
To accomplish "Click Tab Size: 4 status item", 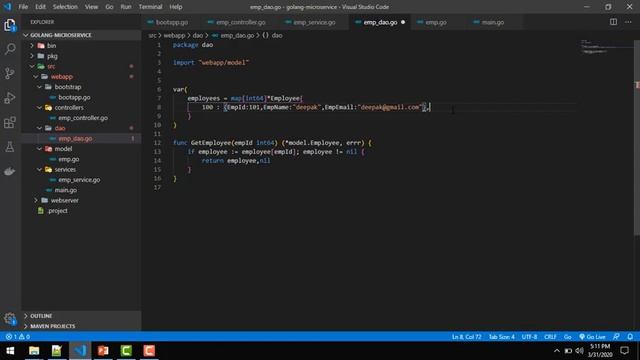I will pyautogui.click(x=502, y=337).
